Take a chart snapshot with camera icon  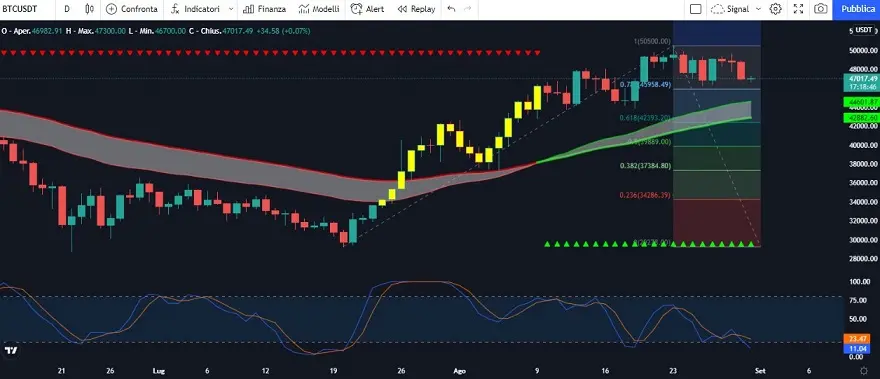click(821, 9)
